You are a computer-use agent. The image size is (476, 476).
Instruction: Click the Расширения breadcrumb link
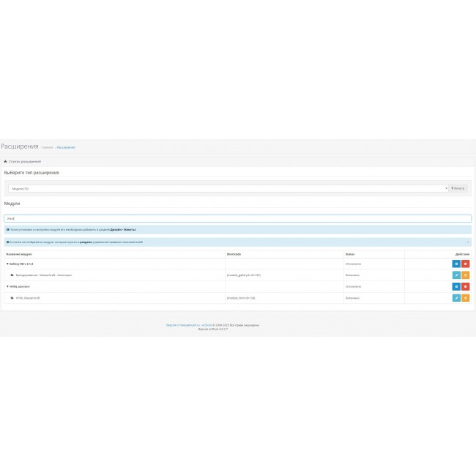point(66,147)
